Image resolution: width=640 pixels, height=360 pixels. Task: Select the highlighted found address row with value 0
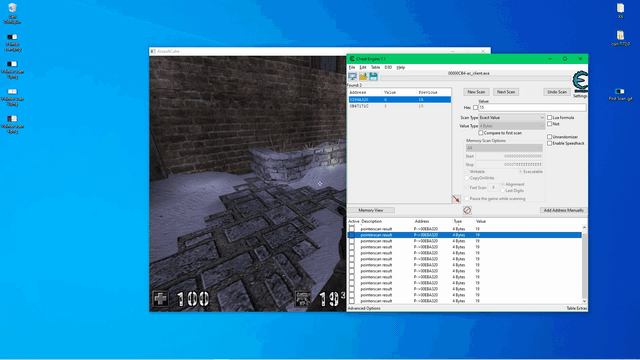click(x=400, y=100)
